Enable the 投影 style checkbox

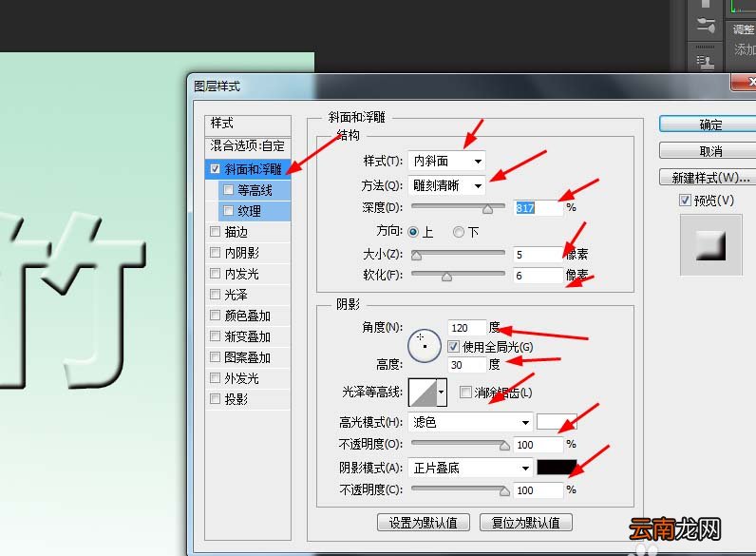(215, 398)
